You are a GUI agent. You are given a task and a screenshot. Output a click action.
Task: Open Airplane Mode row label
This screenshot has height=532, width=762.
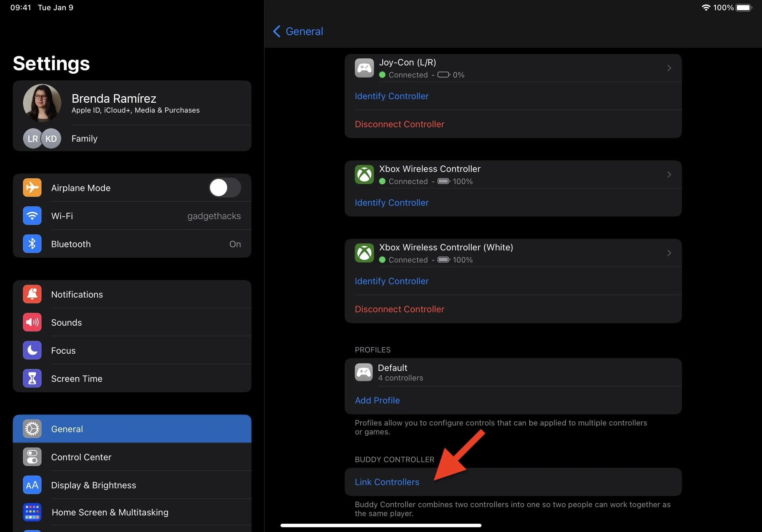81,188
